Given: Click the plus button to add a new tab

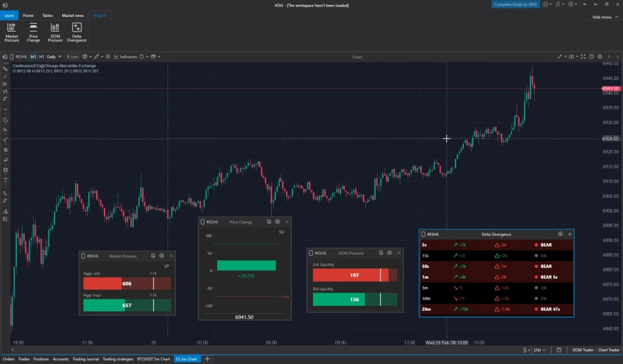Looking at the screenshot, I should point(207,359).
